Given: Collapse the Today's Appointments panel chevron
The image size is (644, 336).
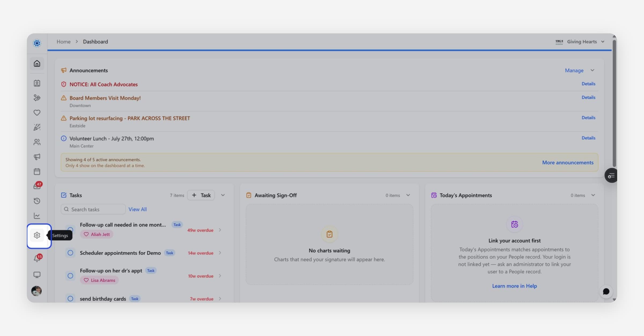Looking at the screenshot, I should 593,195.
